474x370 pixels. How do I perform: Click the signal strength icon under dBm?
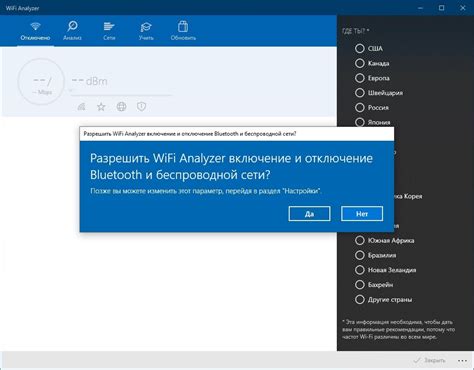[x=81, y=107]
